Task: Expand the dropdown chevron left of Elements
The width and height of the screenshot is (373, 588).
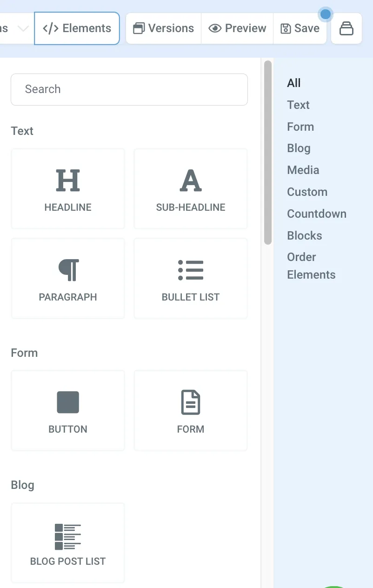Action: (23, 28)
